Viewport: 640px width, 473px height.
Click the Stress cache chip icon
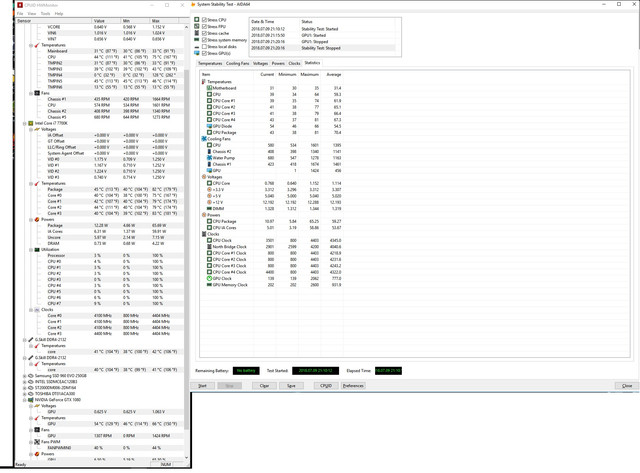(x=197, y=33)
